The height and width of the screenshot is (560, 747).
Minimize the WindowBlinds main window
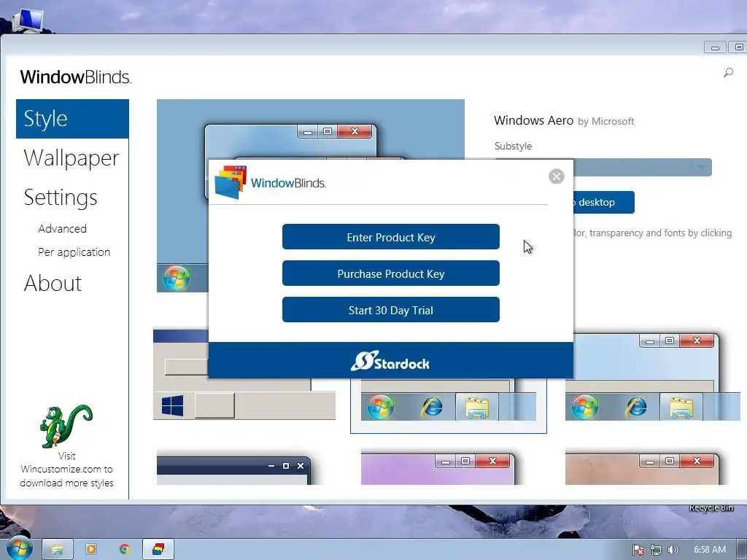(715, 47)
